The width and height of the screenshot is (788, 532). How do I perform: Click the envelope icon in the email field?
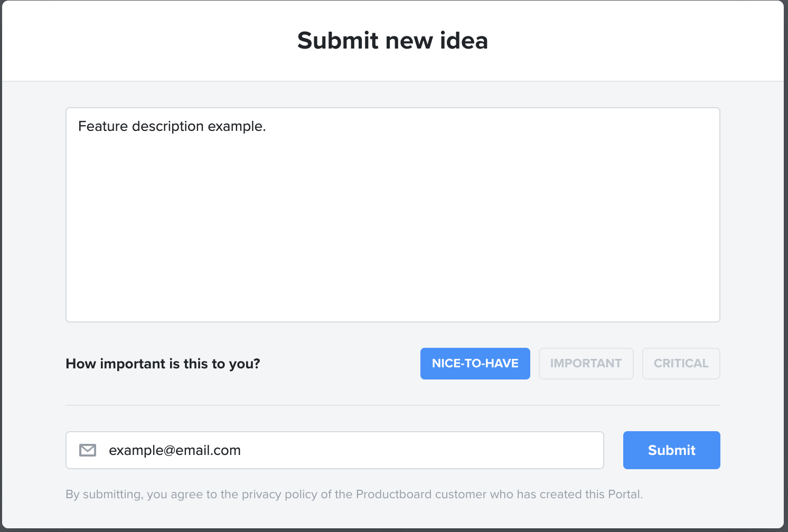pyautogui.click(x=88, y=450)
